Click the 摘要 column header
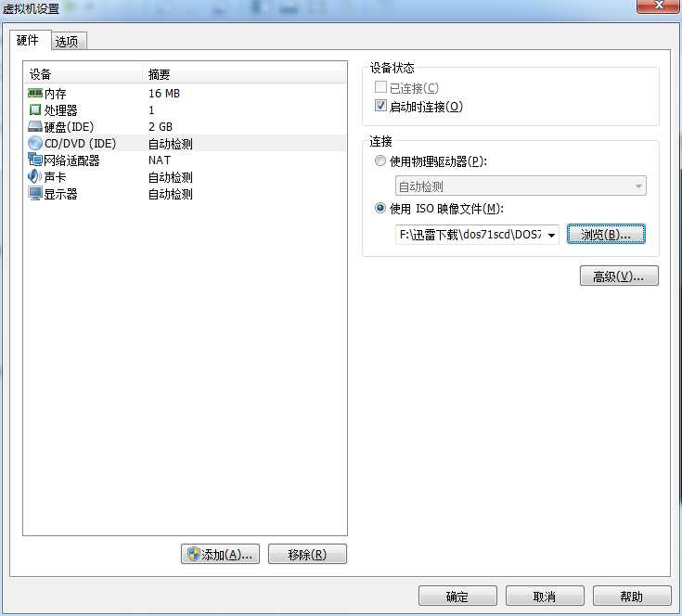 [x=244, y=74]
